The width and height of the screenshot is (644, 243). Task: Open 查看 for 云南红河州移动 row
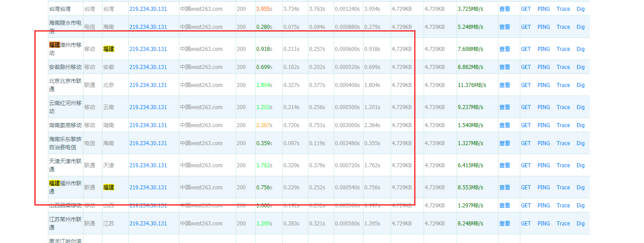click(504, 107)
